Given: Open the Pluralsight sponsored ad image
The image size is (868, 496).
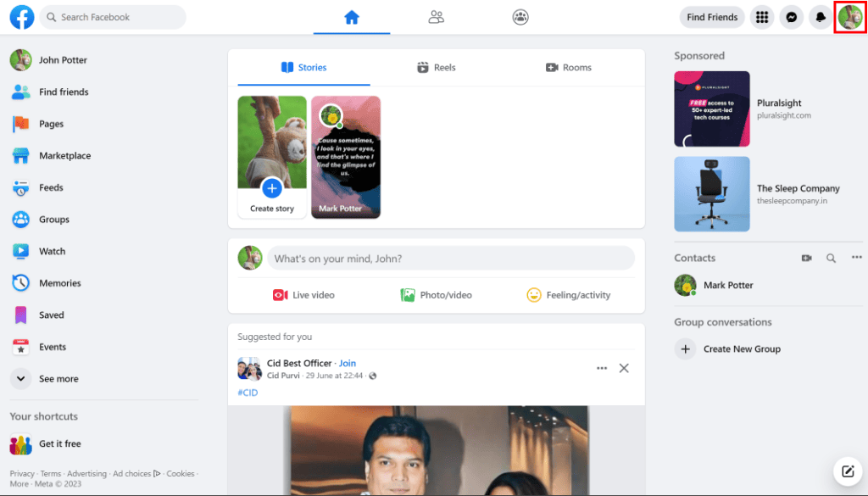Looking at the screenshot, I should point(712,109).
